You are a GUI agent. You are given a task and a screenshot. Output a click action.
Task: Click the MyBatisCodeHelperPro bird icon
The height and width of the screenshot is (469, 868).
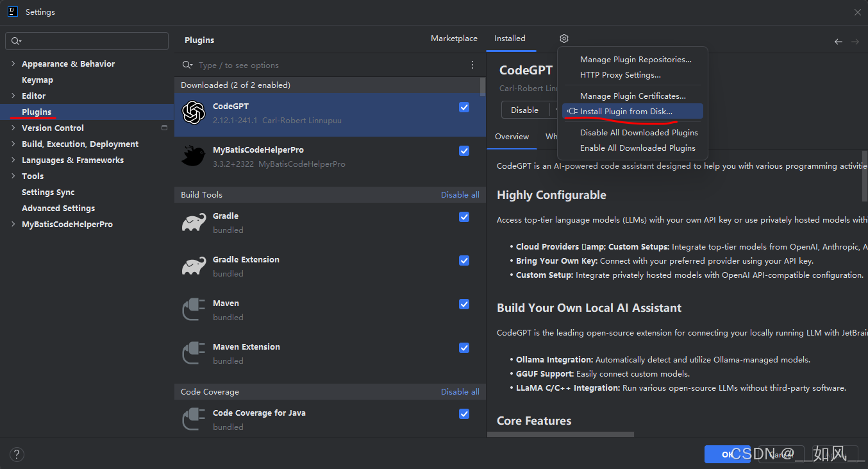193,156
